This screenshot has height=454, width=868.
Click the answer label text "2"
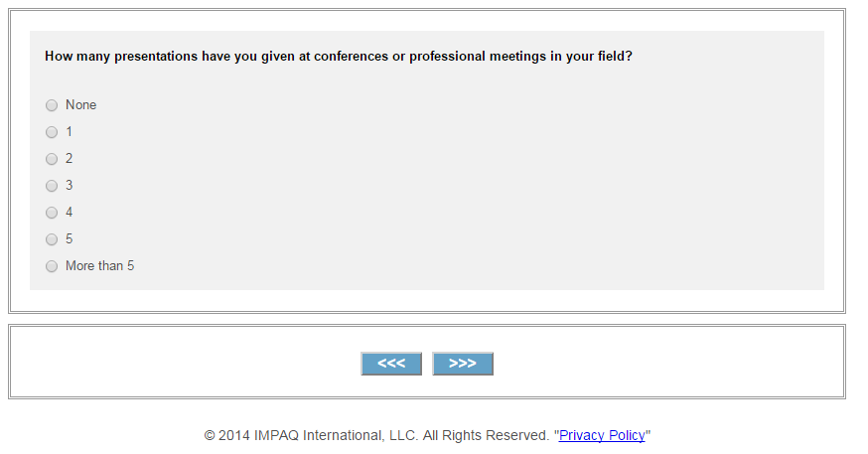pos(70,158)
